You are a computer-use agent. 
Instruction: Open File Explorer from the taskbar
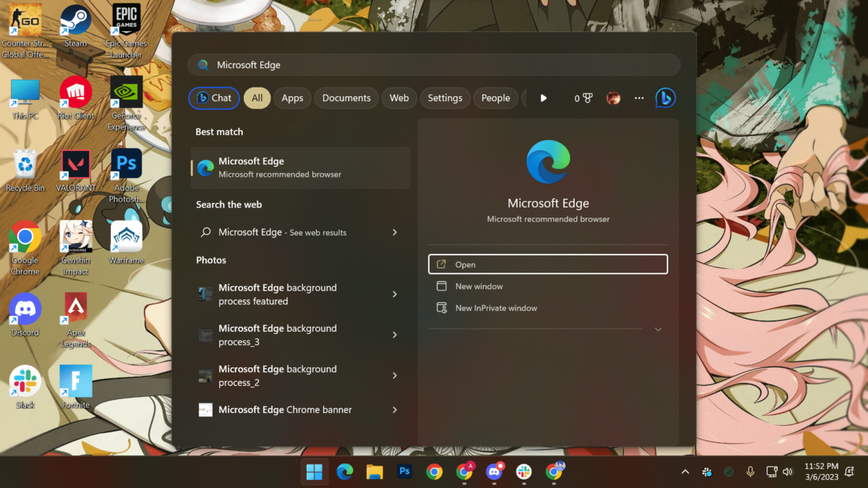(x=374, y=472)
